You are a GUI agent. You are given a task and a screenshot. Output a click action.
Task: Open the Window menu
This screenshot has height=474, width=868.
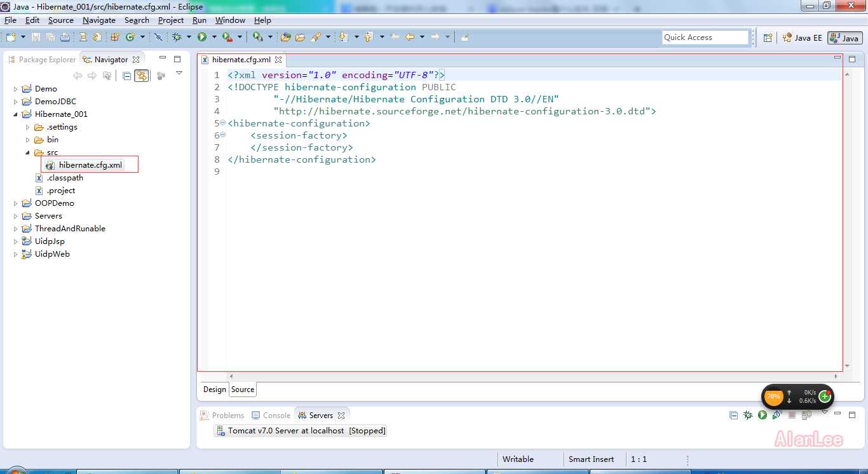point(230,20)
